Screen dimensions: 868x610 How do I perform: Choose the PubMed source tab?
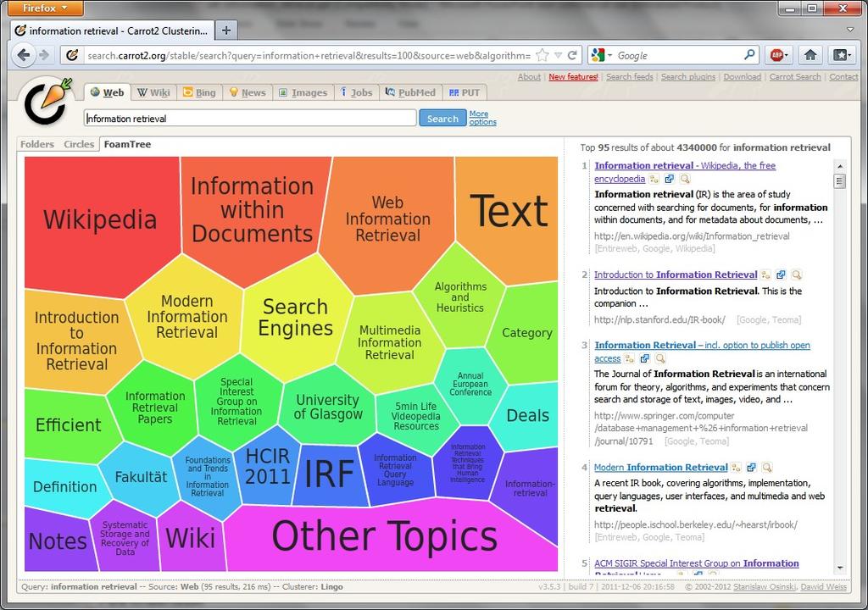(x=410, y=92)
